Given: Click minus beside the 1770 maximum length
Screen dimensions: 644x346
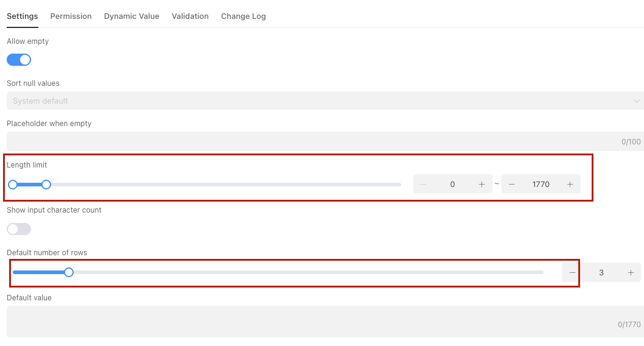Looking at the screenshot, I should click(x=512, y=185).
